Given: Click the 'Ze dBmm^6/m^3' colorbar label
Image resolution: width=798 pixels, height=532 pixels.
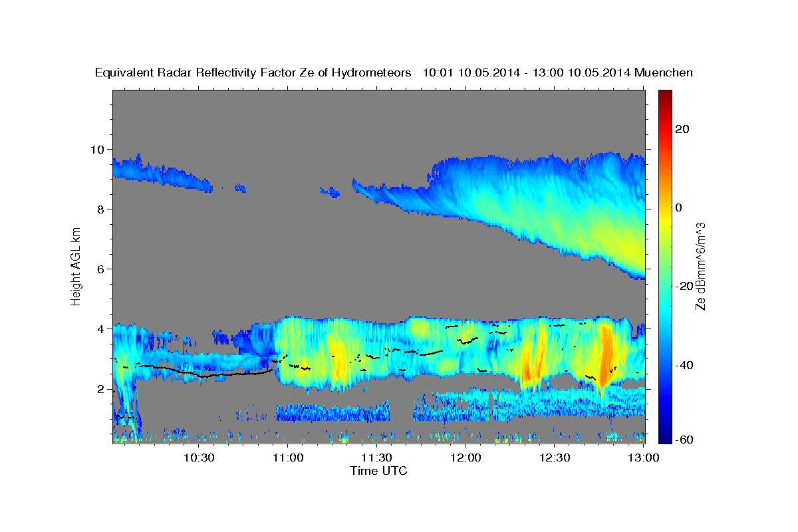Looking at the screenshot, I should pyautogui.click(x=700, y=266).
